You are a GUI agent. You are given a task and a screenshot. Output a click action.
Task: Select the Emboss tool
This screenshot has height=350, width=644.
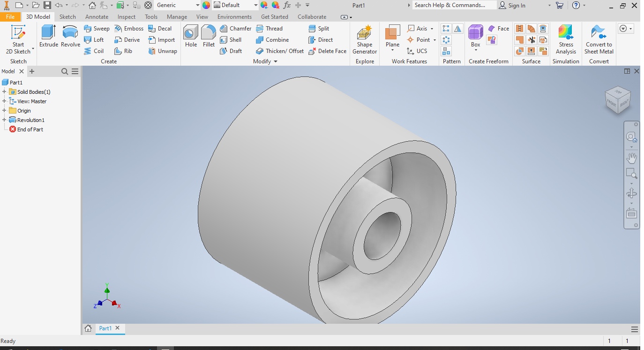tap(129, 29)
